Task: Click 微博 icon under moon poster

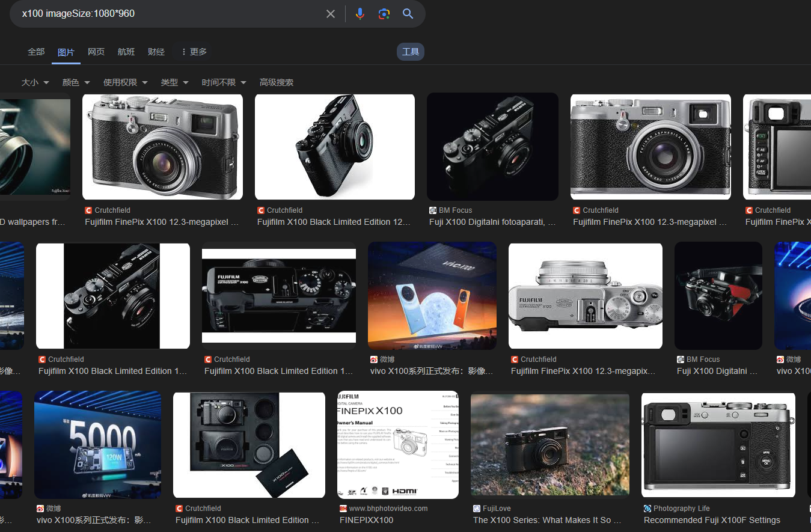Action: 374,359
